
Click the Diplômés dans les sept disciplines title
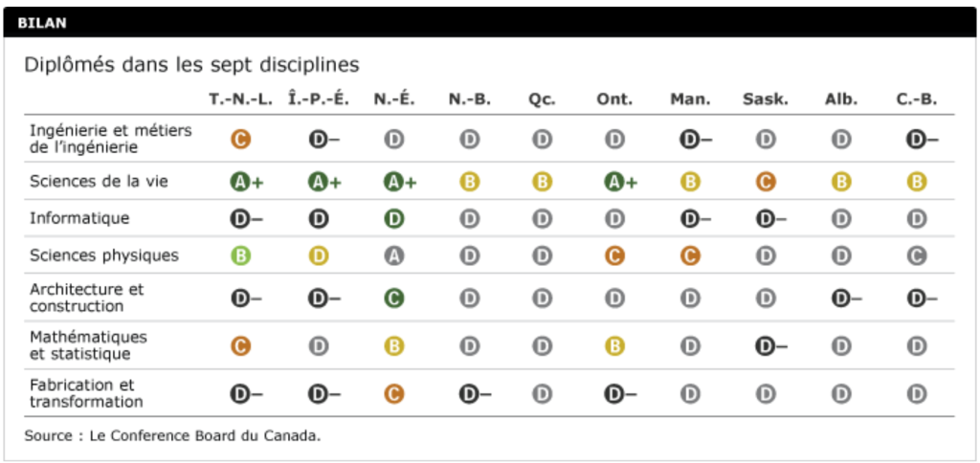click(191, 65)
